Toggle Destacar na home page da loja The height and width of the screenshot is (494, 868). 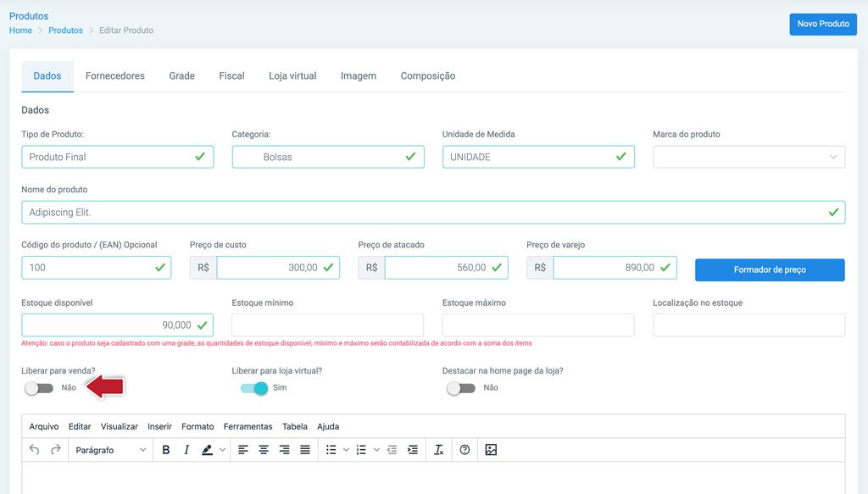click(461, 388)
